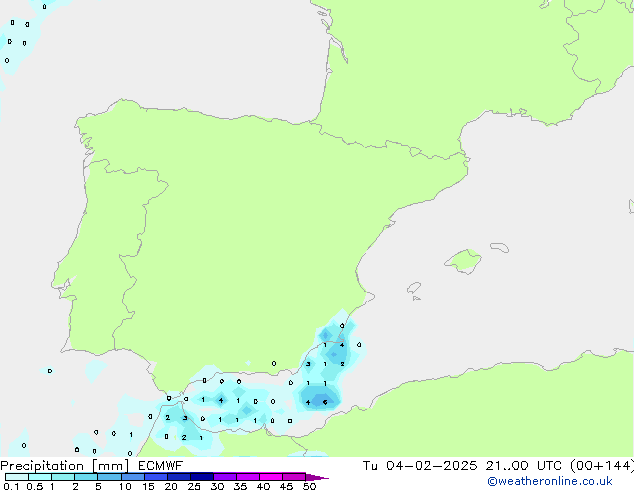Select the "20" legend scale label
This screenshot has width=634, height=490.
point(171,486)
